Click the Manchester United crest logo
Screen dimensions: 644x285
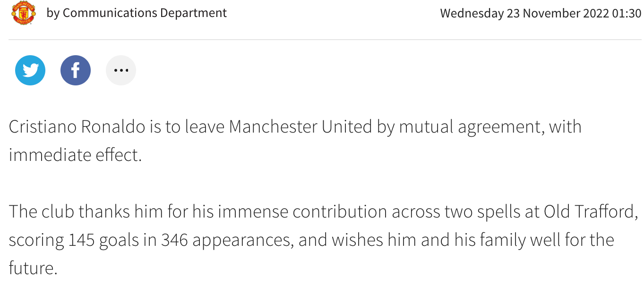[24, 13]
